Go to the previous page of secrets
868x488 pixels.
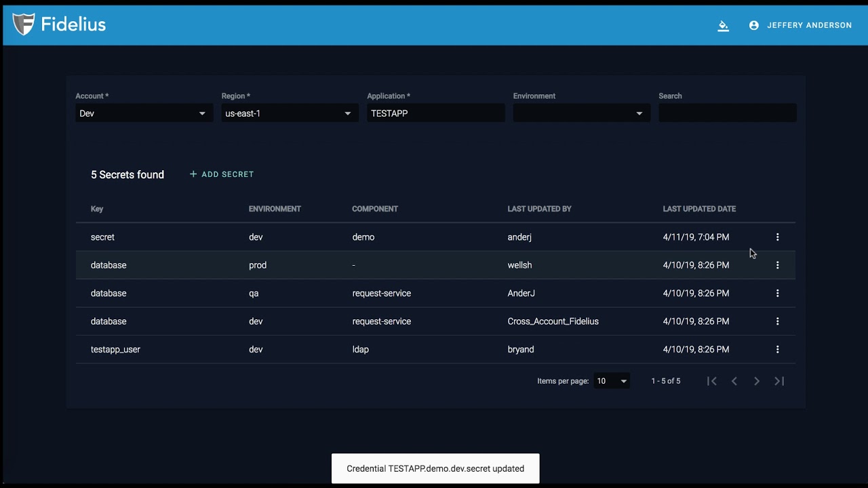(734, 381)
